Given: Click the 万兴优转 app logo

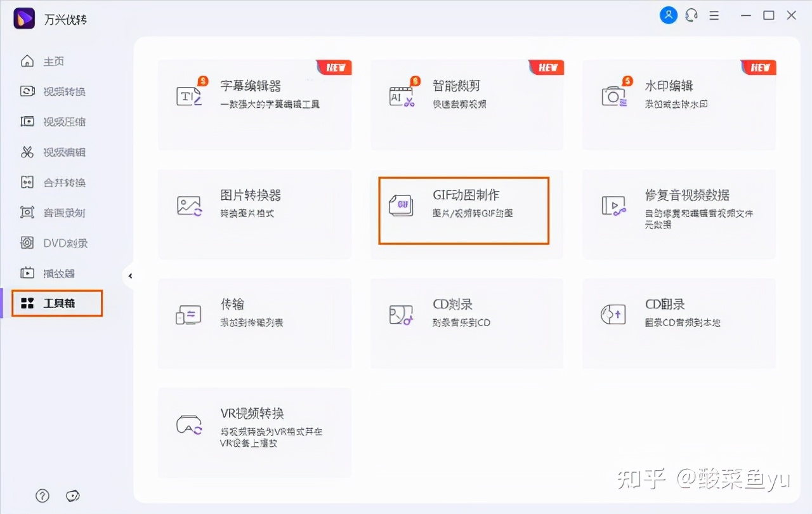Looking at the screenshot, I should (24, 18).
